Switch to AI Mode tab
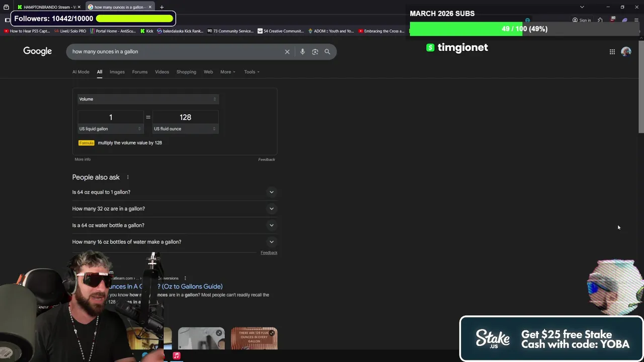 [80, 72]
